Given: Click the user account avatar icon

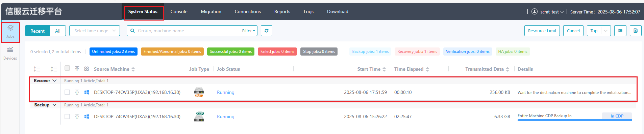Looking at the screenshot, I should 535,11.
